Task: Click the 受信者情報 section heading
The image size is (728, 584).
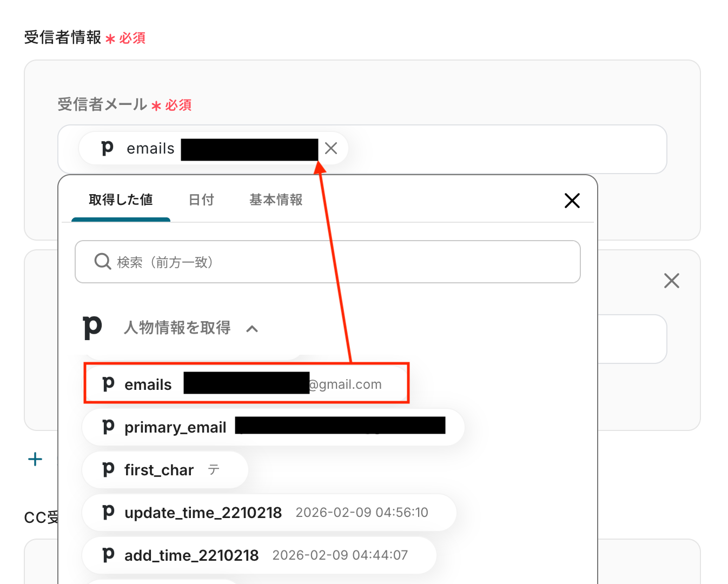Action: tap(63, 37)
